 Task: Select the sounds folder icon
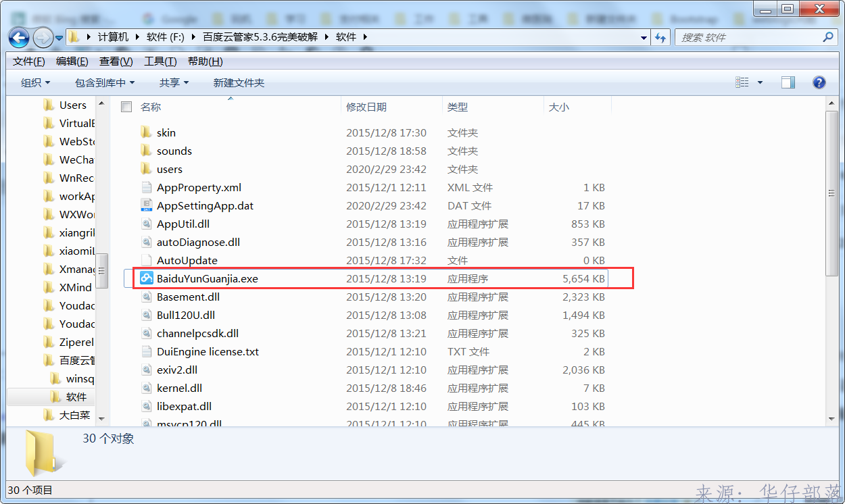pyautogui.click(x=147, y=151)
